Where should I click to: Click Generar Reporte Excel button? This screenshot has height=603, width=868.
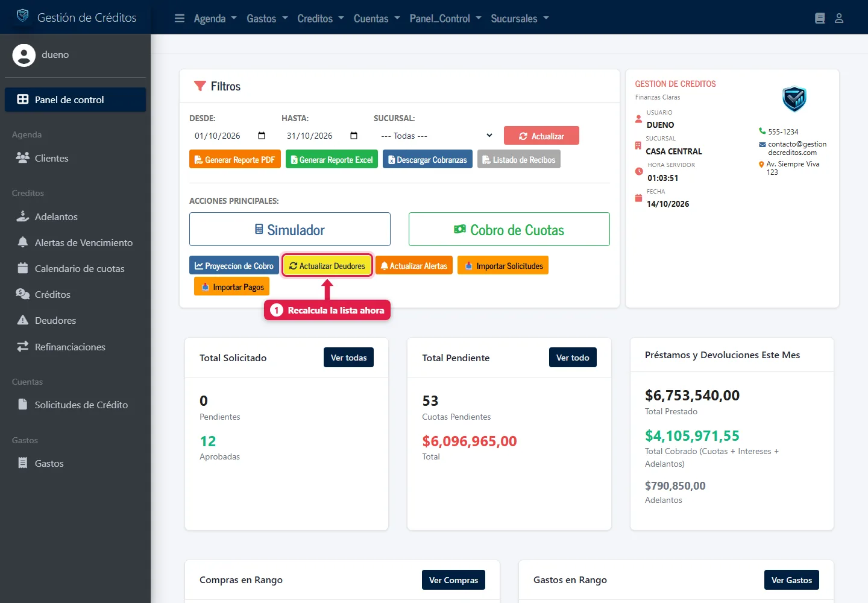point(332,159)
